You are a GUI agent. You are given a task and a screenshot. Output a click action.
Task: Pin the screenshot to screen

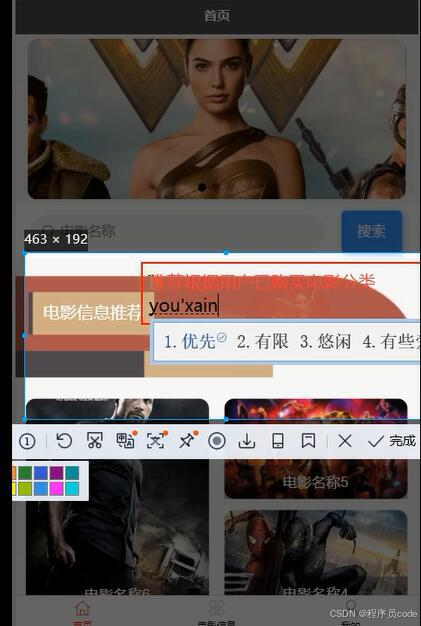tap(186, 440)
